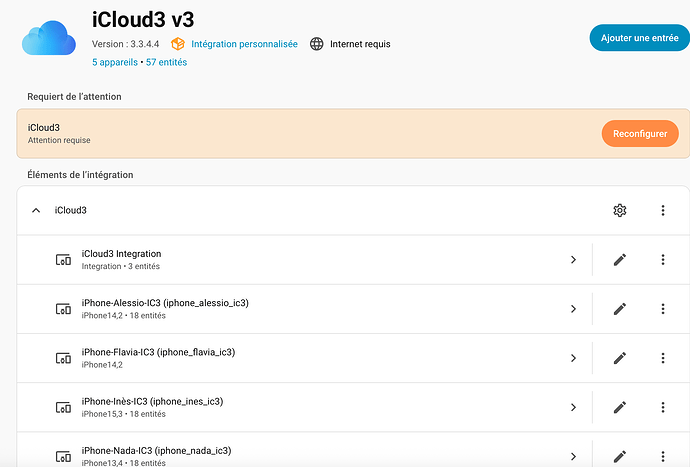The height and width of the screenshot is (467, 690).
Task: Open iPhone-Alessio-IC3 details chevron
Action: tap(573, 309)
